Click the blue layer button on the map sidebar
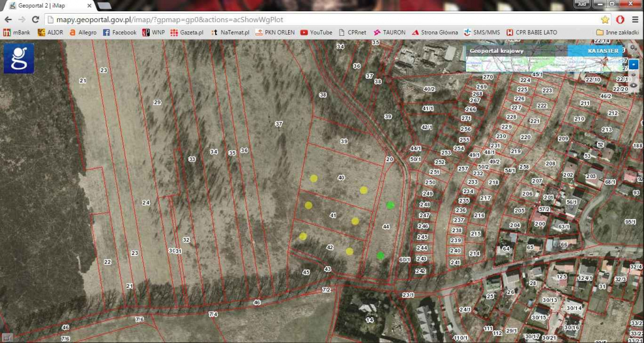Screen dimensions: 644x343 [633, 64]
